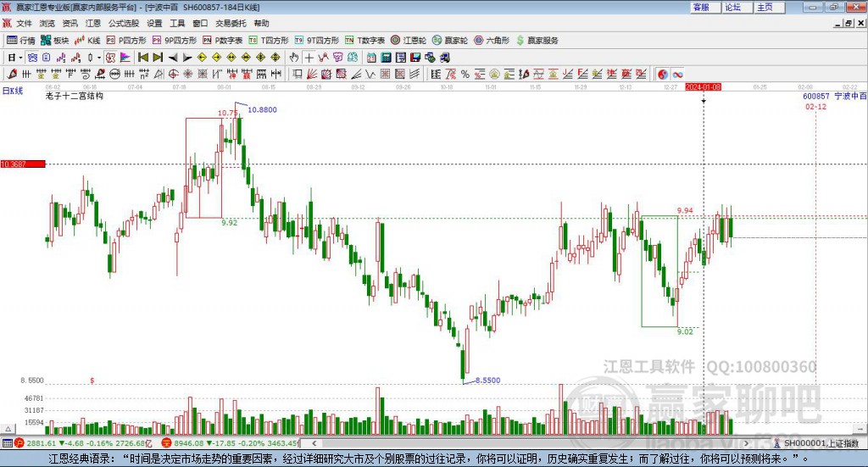Viewport: 868px width, 467px height.
Task: Click the 日K线 label
Action: tap(13, 92)
